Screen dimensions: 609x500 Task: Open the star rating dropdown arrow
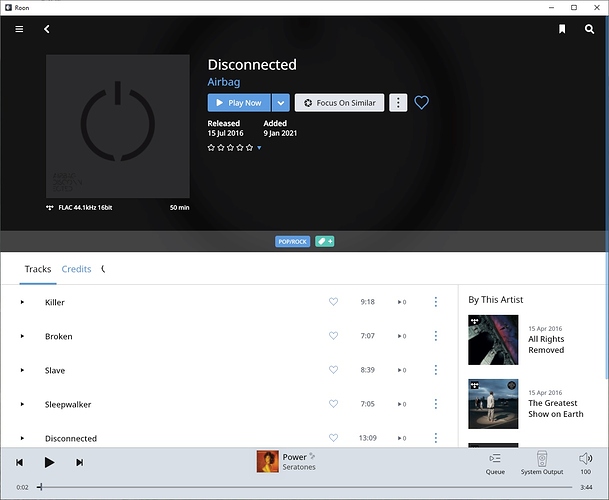point(259,148)
